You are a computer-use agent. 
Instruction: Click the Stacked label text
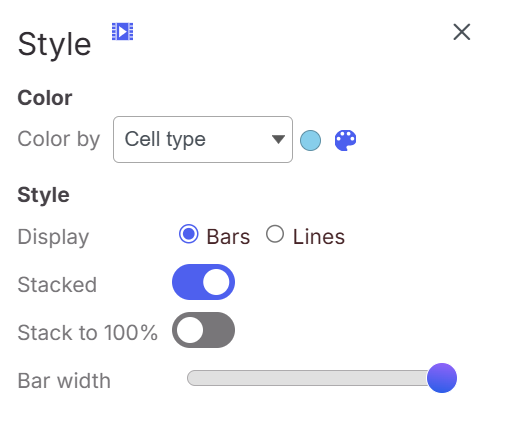[57, 285]
